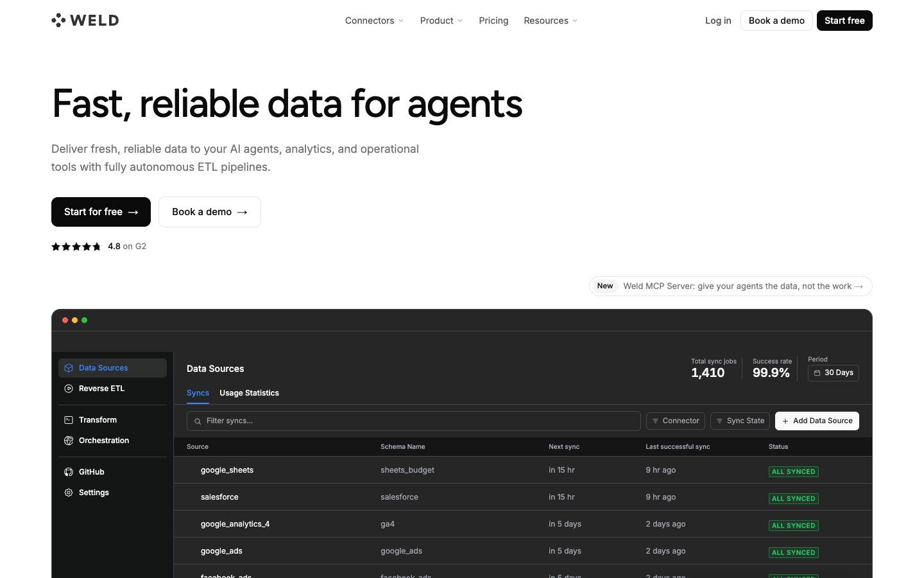The height and width of the screenshot is (578, 924).
Task: Click Last successful sync column header
Action: [x=678, y=446]
